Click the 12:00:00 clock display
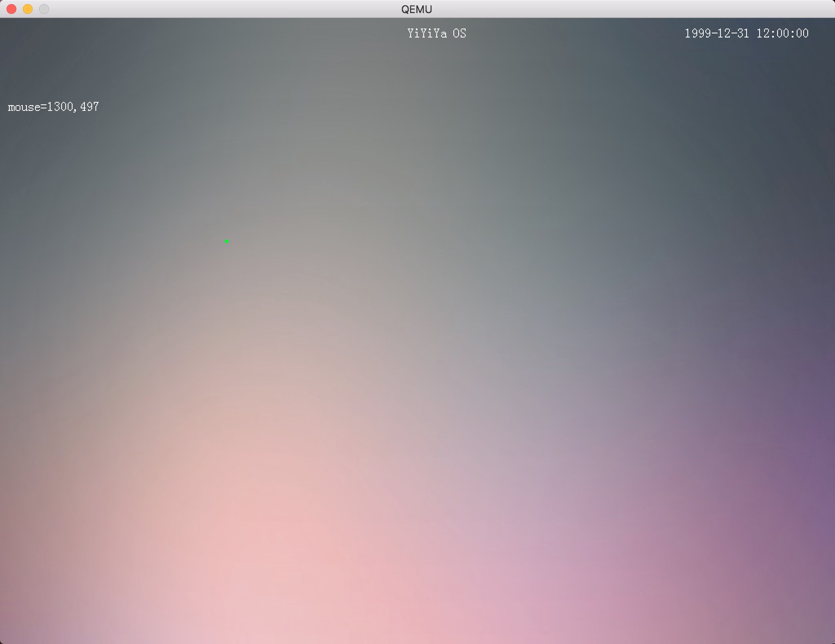 782,33
